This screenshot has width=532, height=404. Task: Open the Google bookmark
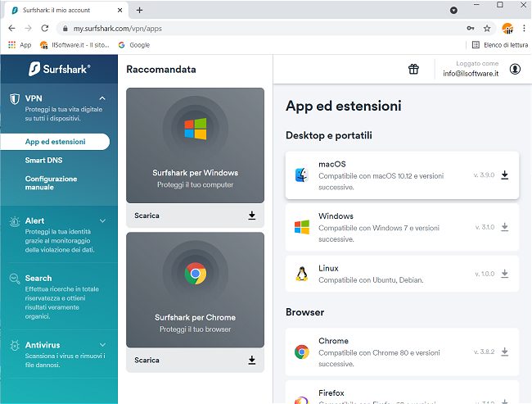pos(134,45)
